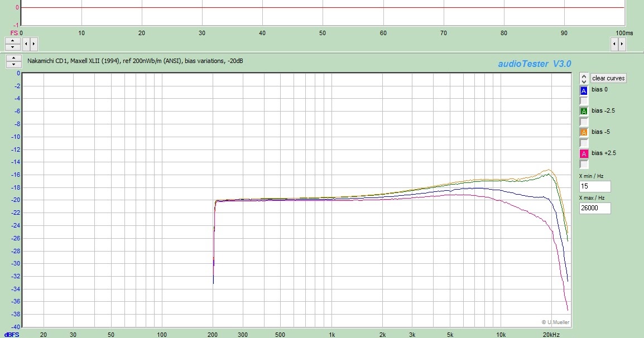
Task: Check the box under 'bias -2.5'
Action: [x=583, y=122]
